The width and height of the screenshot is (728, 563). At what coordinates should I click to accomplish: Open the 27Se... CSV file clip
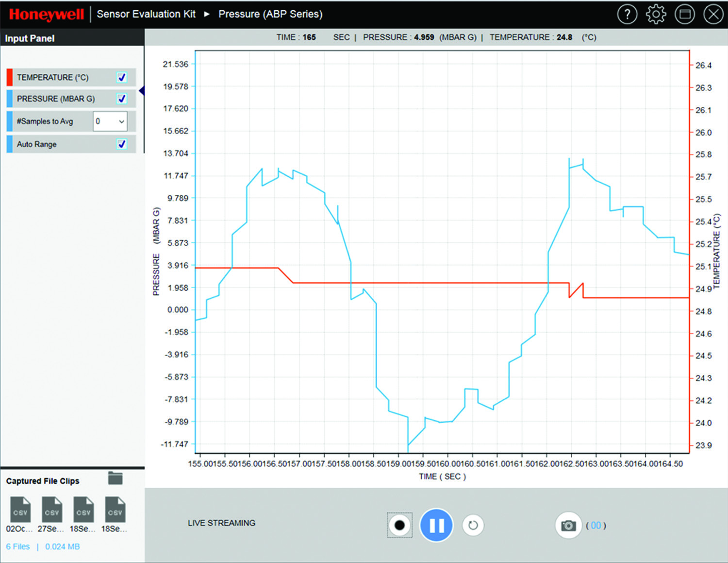pos(51,510)
